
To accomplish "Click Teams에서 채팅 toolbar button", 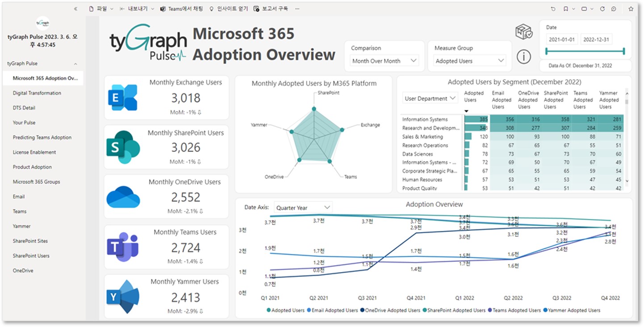I will tap(181, 9).
